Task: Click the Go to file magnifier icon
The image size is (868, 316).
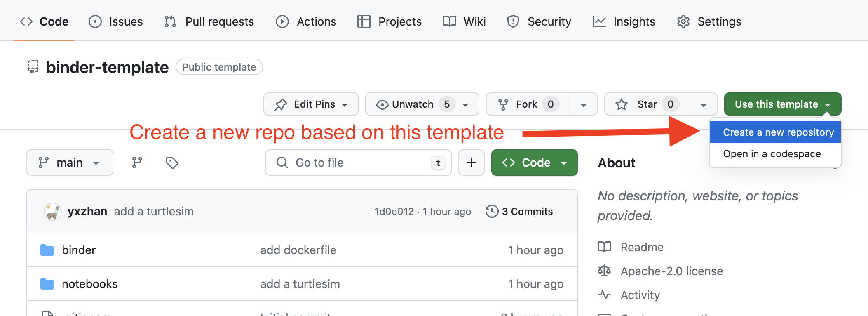Action: tap(282, 163)
